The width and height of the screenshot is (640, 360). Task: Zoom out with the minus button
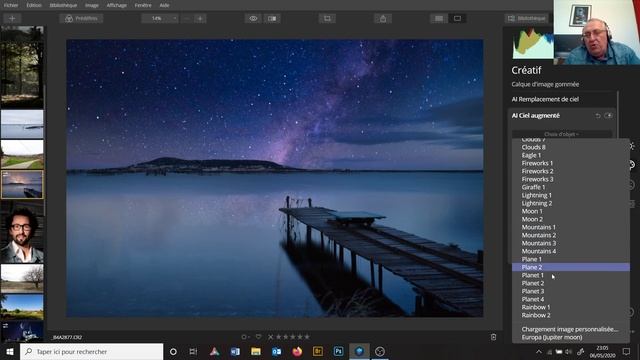[186, 18]
